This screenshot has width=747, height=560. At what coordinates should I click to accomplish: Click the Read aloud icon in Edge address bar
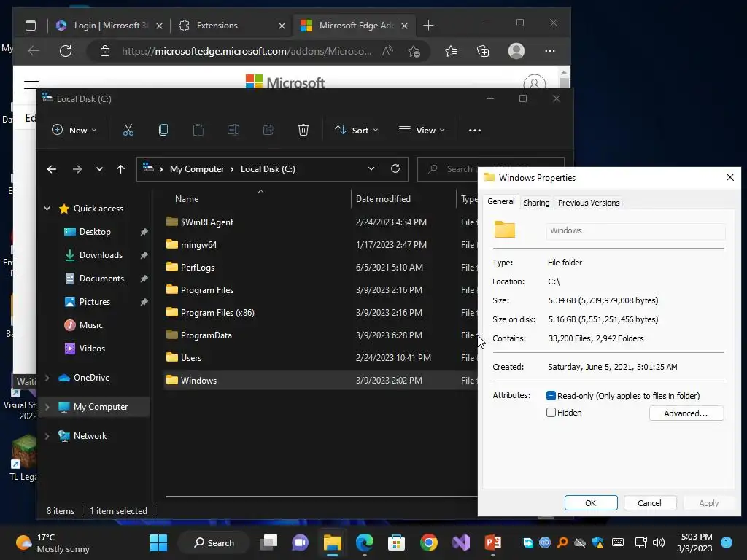point(388,51)
